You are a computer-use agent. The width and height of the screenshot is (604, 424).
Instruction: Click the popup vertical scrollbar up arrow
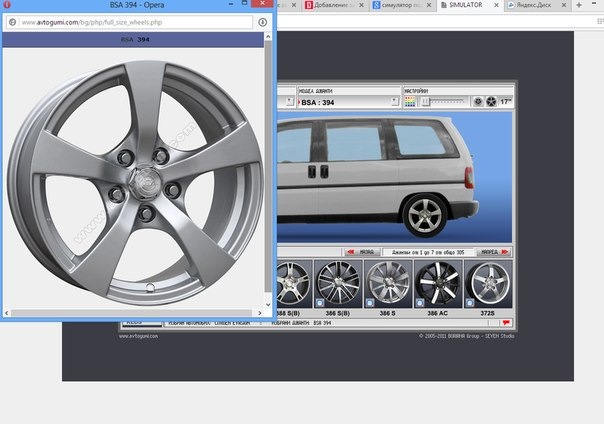[268, 37]
